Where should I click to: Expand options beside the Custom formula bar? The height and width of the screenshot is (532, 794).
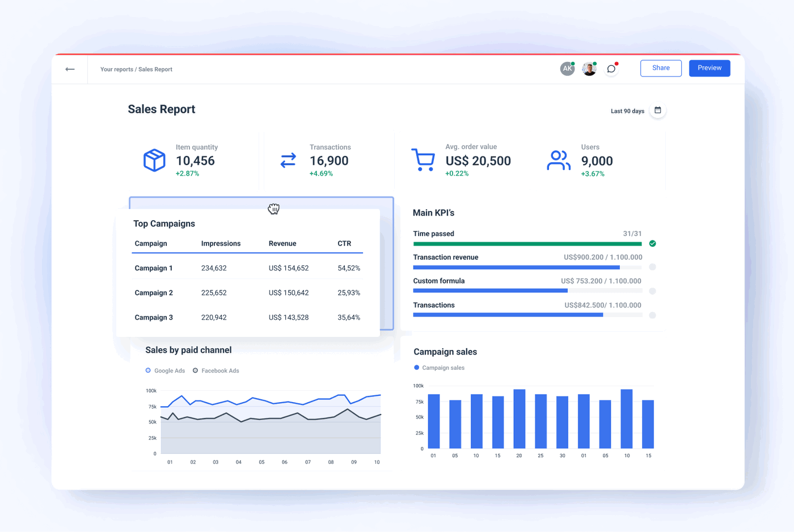pyautogui.click(x=652, y=291)
